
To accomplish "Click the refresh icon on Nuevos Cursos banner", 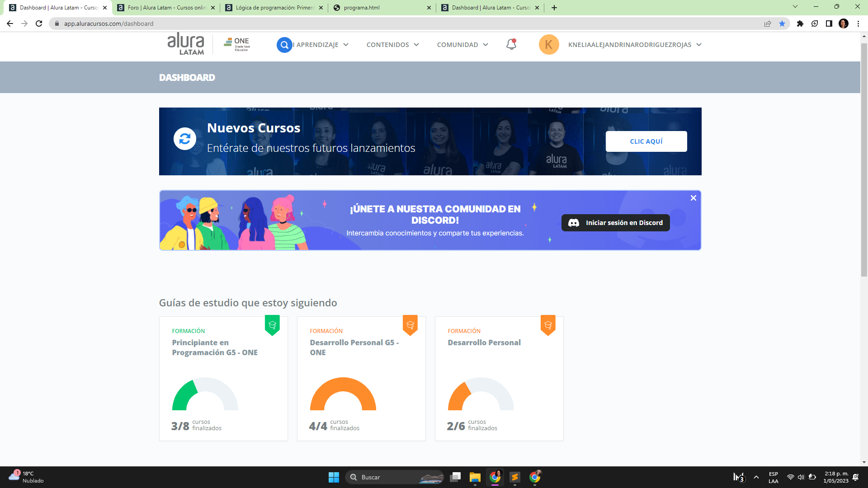I will point(185,139).
